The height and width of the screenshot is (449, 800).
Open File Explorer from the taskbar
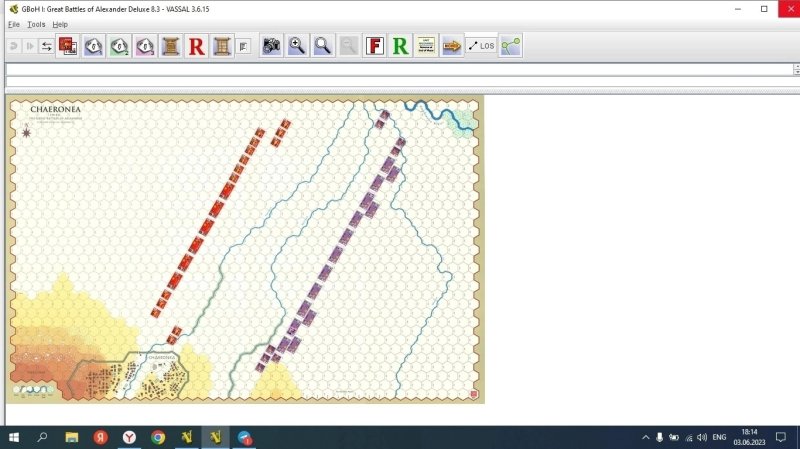click(x=71, y=437)
